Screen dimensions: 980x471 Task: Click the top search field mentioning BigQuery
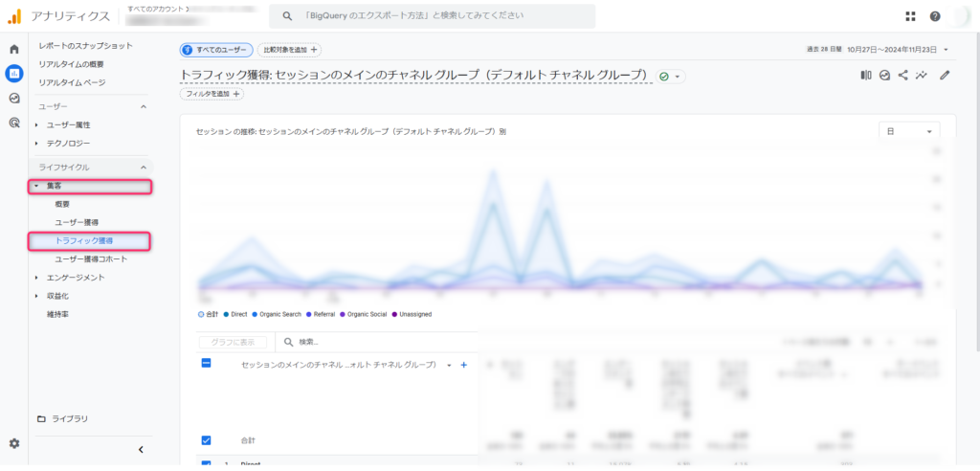[x=432, y=16]
